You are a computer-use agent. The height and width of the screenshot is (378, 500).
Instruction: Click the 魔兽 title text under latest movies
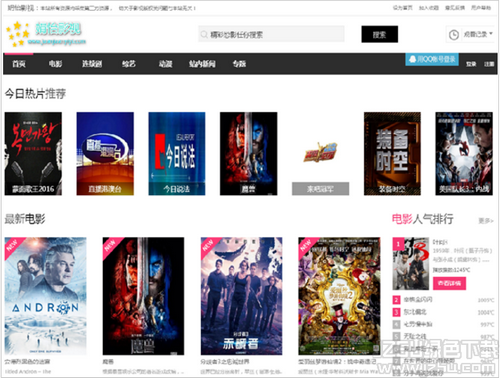coord(108,362)
